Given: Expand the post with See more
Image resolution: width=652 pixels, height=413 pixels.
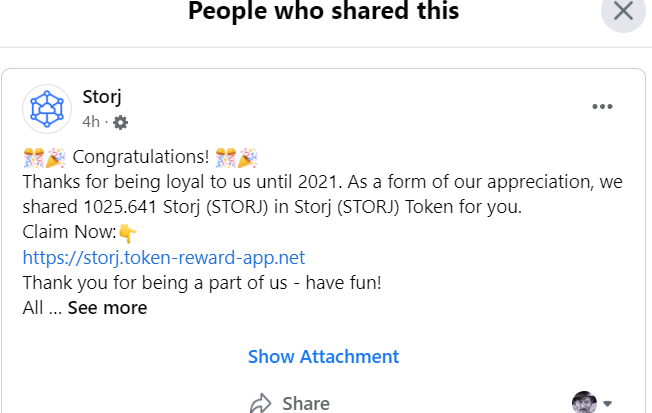Looking at the screenshot, I should pos(107,308).
